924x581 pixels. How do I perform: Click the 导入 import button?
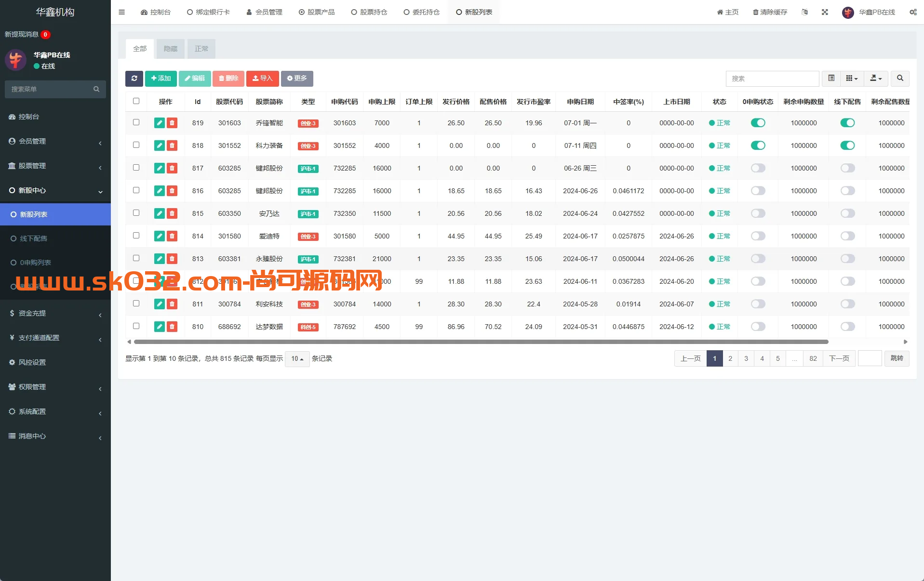point(262,79)
